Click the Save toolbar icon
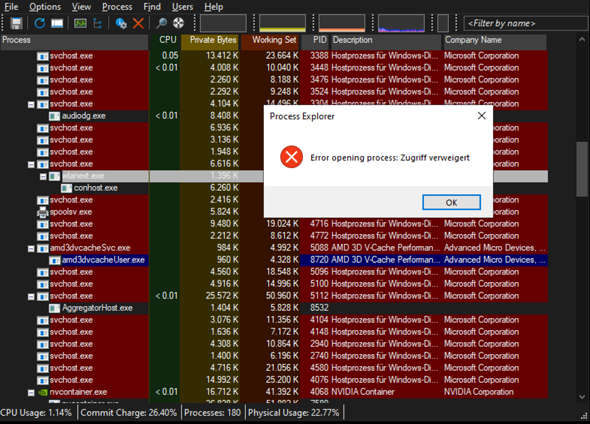 tap(16, 23)
